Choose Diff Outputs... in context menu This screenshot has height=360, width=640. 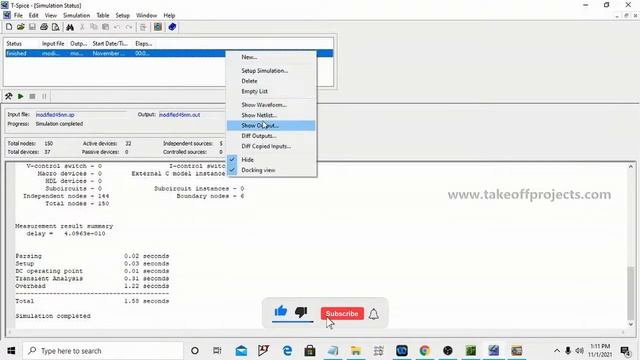[x=271, y=136]
